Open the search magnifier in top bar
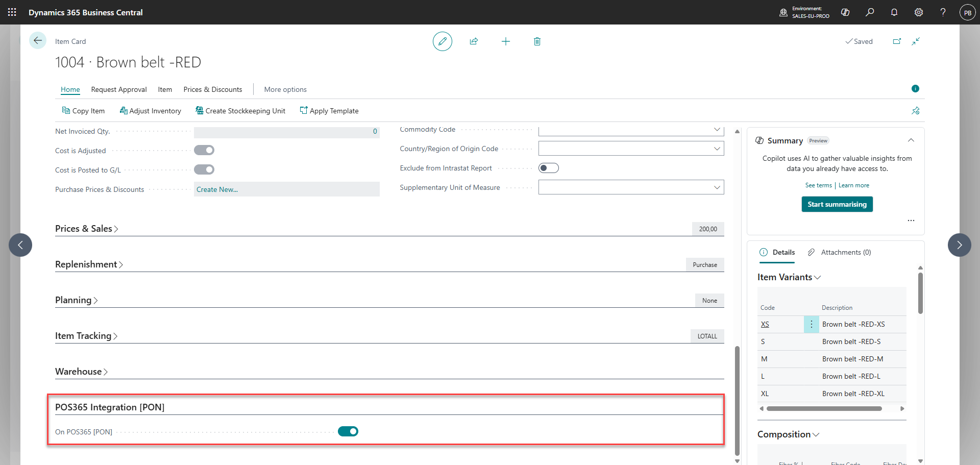Image resolution: width=980 pixels, height=465 pixels. click(x=870, y=12)
